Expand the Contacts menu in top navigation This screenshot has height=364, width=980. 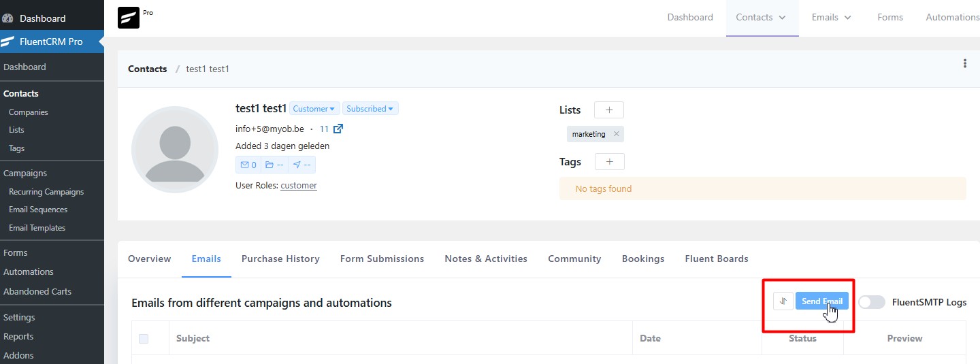pyautogui.click(x=761, y=18)
